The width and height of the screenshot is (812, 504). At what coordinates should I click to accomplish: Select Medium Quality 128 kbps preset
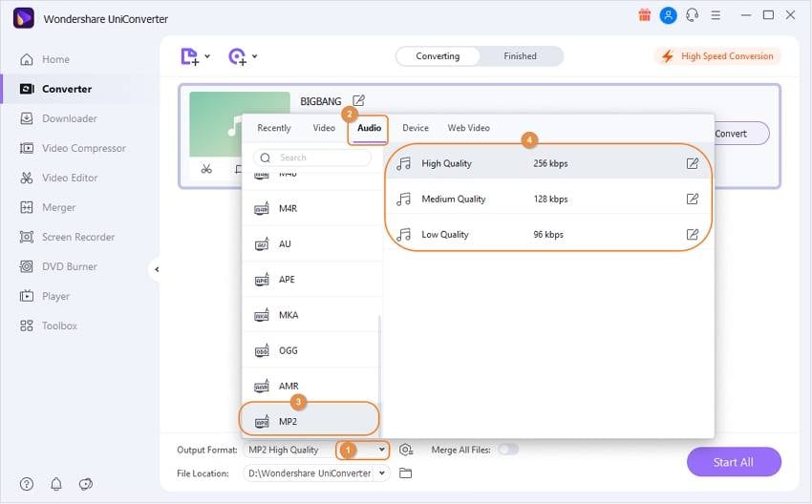click(548, 199)
